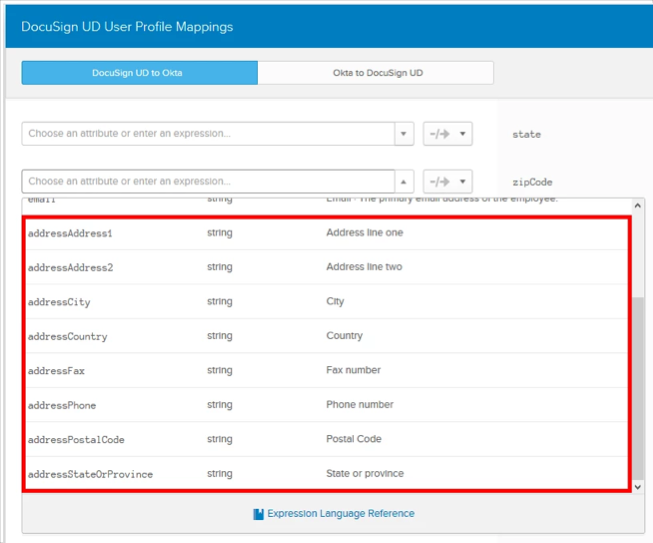This screenshot has height=543, width=653.
Task: Open the Expression Language Reference link
Action: tap(340, 513)
